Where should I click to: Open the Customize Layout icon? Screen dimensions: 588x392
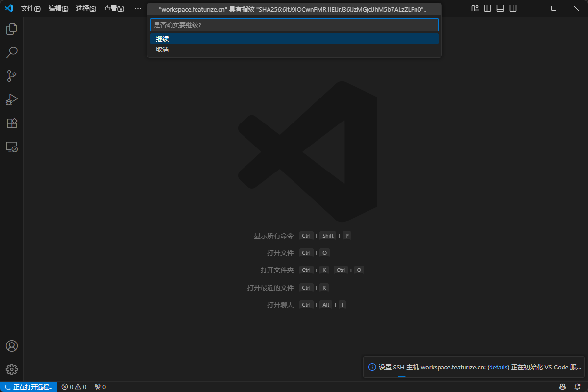tap(475, 8)
